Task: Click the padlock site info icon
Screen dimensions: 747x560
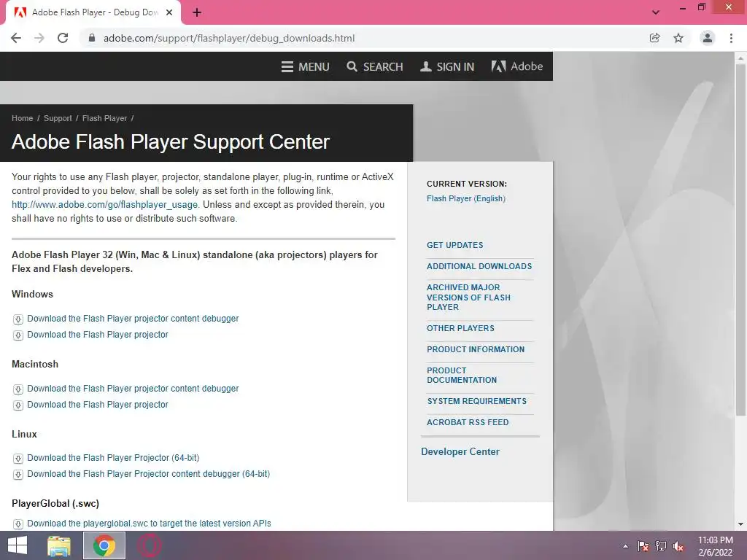Action: [92, 38]
